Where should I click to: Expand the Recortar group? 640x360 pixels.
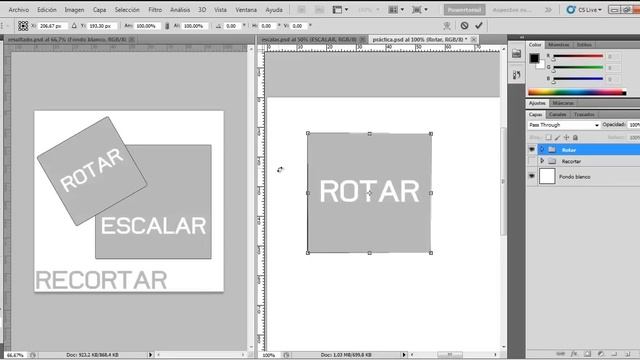(x=542, y=161)
